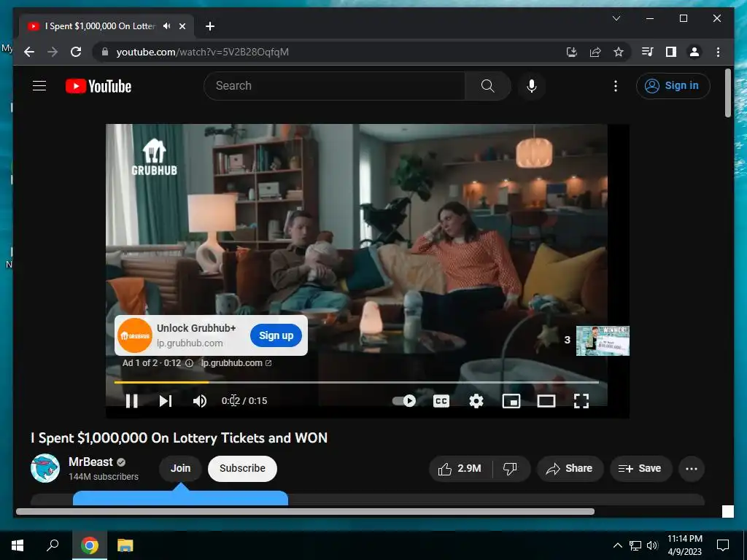This screenshot has height=560, width=747.
Task: Open the player settings gear
Action: 476,401
